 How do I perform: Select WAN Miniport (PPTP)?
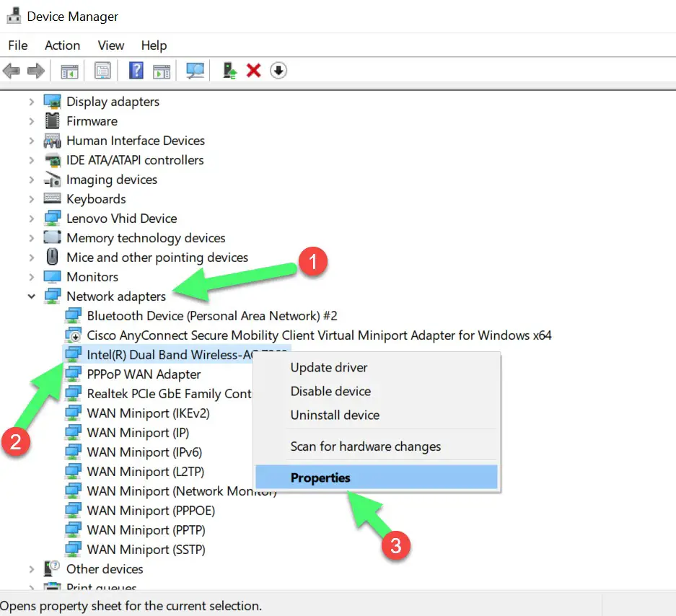coord(146,529)
